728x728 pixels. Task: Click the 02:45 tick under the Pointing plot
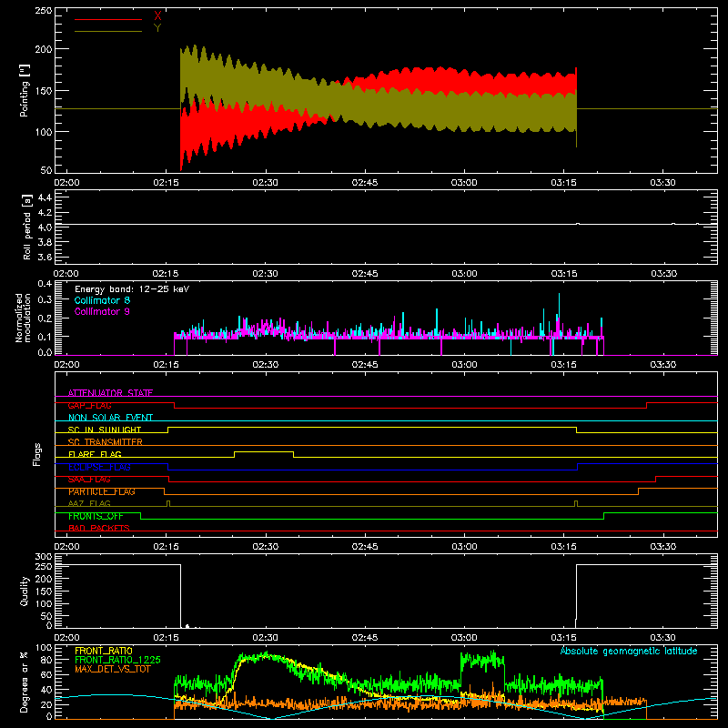coord(365,183)
